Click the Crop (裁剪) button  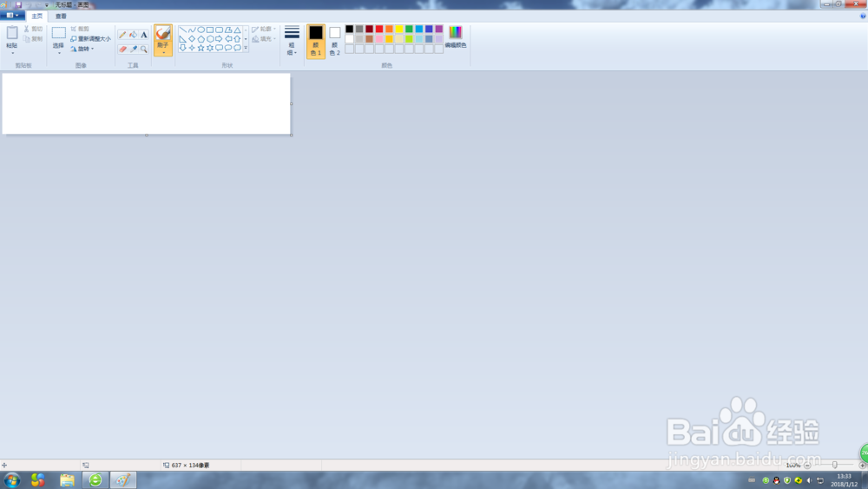[x=80, y=29]
